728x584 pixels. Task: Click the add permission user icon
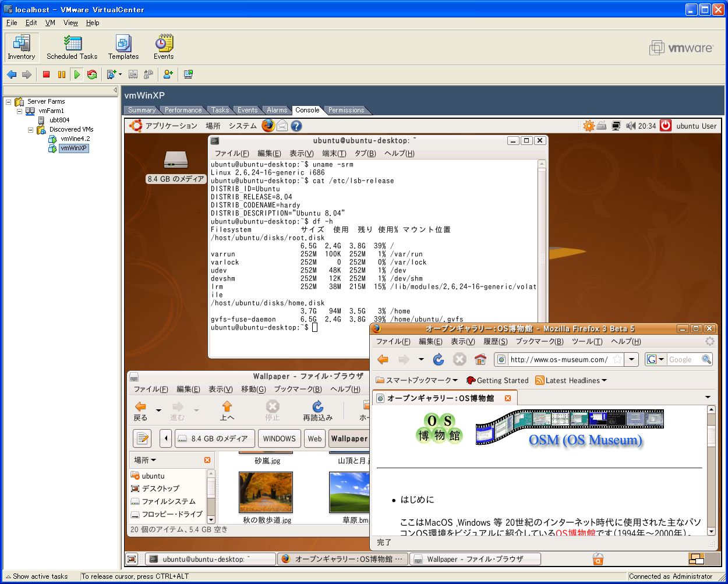[168, 75]
